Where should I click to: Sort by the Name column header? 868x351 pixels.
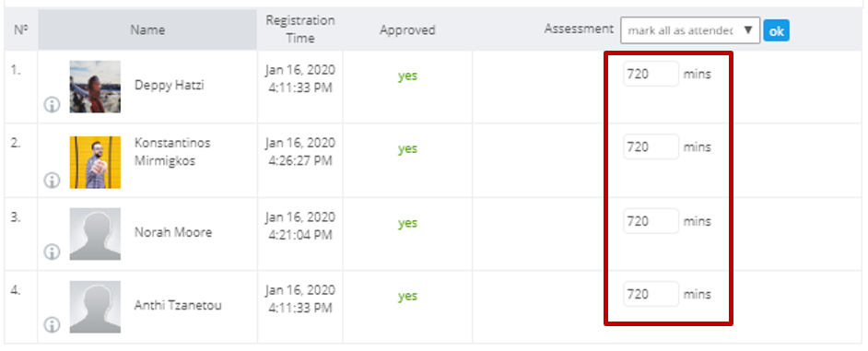click(x=147, y=29)
